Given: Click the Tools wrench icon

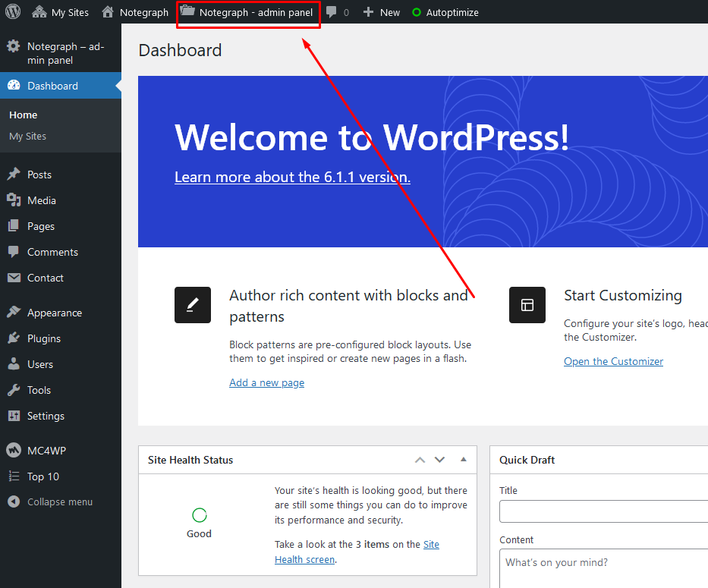Looking at the screenshot, I should coord(14,390).
